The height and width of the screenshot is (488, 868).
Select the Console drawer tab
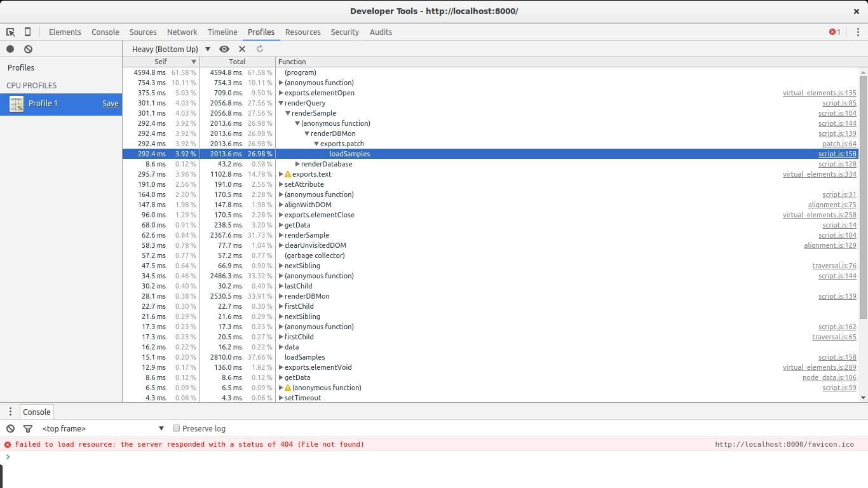tap(37, 412)
